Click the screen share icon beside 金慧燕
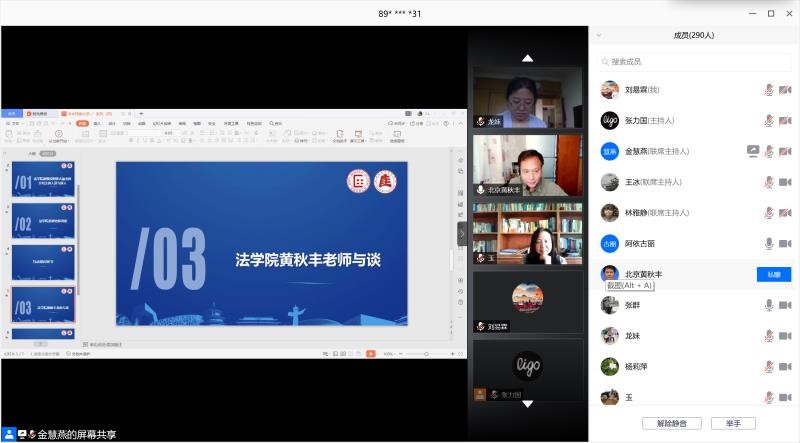Screen dimensions: 800x443 pos(753,151)
